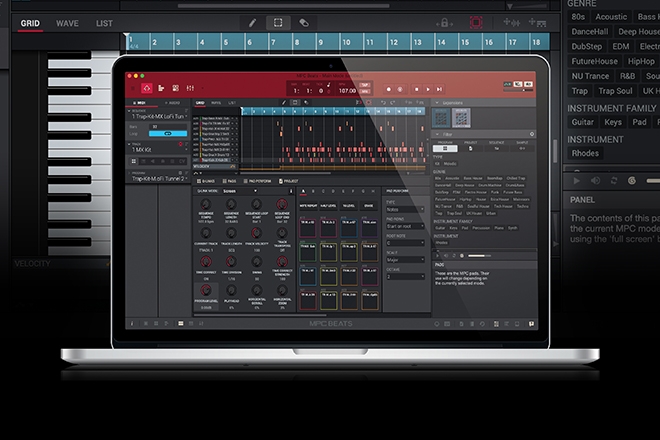Screen dimensions: 660x440
Task: Open the PAD PERFORM tab on the laptop lower panel
Action: (x=257, y=181)
